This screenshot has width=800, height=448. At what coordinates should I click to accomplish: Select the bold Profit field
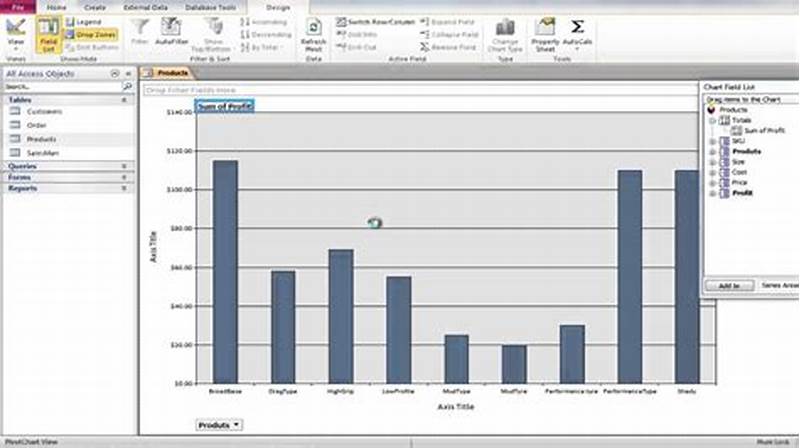(x=742, y=193)
